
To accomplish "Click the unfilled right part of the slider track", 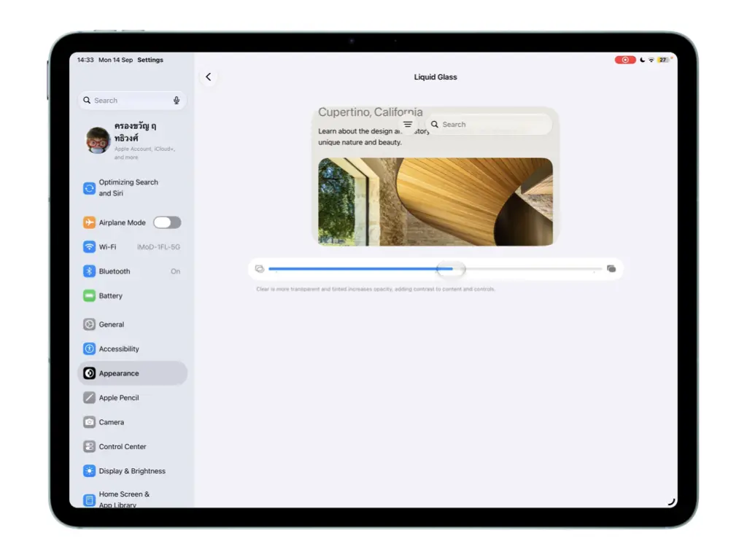I will click(533, 269).
